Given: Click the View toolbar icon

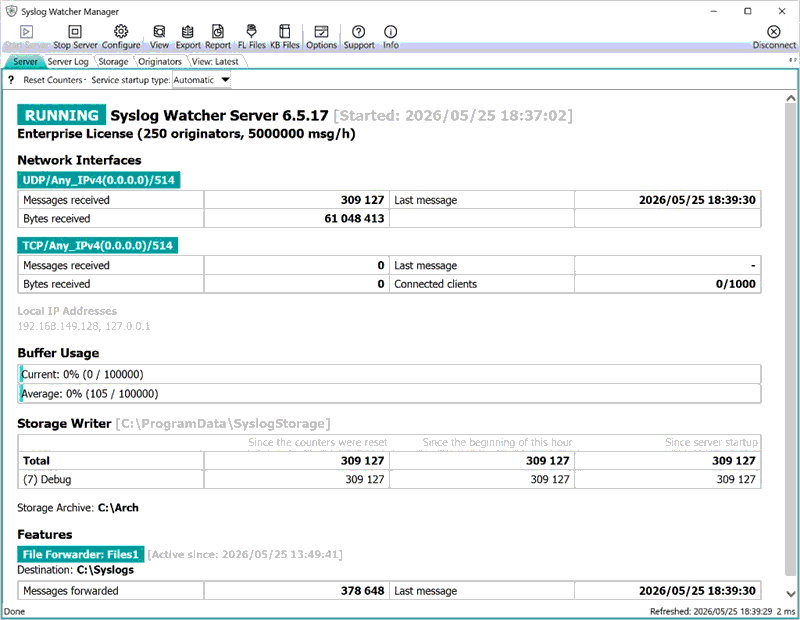Looking at the screenshot, I should point(159,32).
